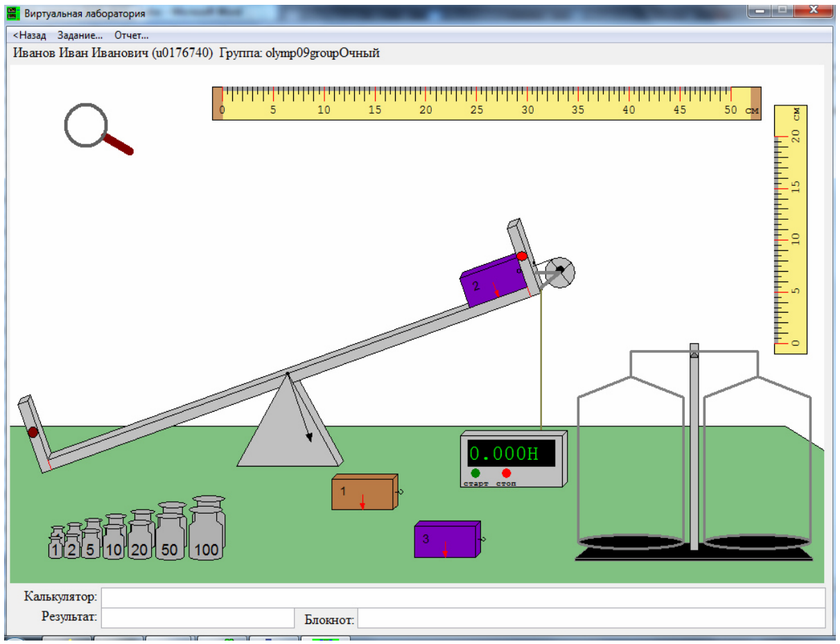
Task: Click the right pan of the balance scale
Action: pos(757,542)
